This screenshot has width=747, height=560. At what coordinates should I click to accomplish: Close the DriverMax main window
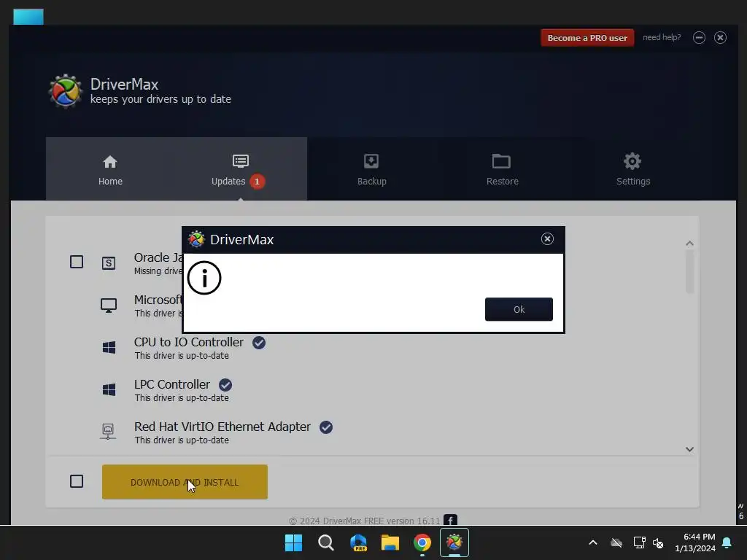(720, 38)
